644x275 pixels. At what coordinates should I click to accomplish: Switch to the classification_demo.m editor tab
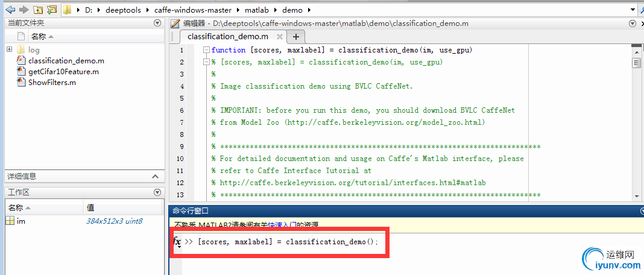[x=227, y=37]
